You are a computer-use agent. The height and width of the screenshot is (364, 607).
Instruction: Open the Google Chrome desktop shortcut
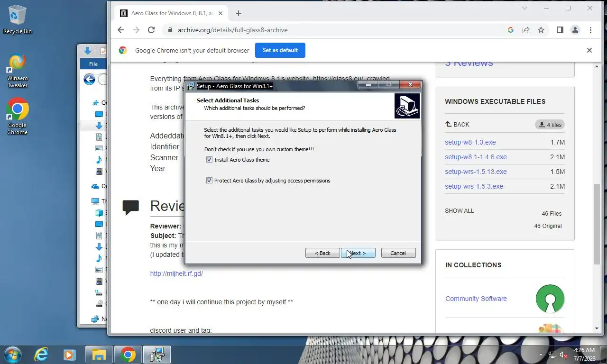click(17, 117)
